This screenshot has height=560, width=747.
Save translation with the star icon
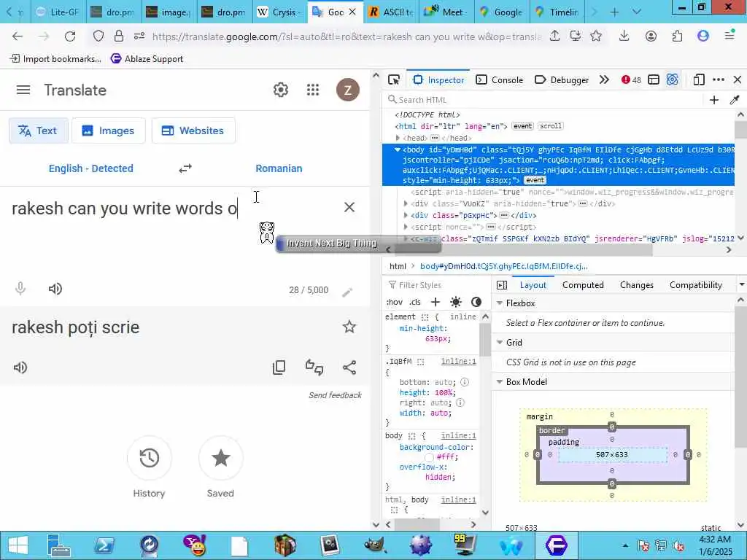pyautogui.click(x=349, y=327)
